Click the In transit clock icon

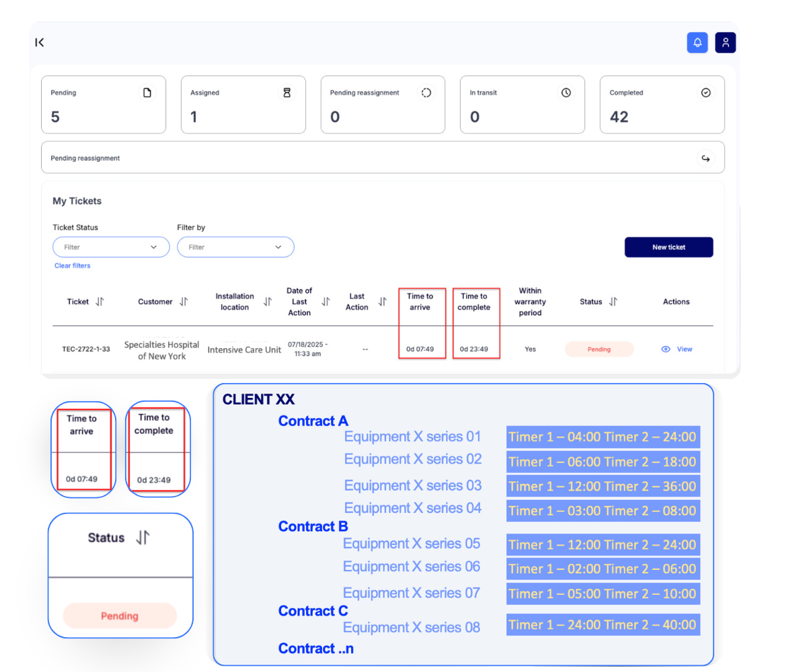(566, 93)
